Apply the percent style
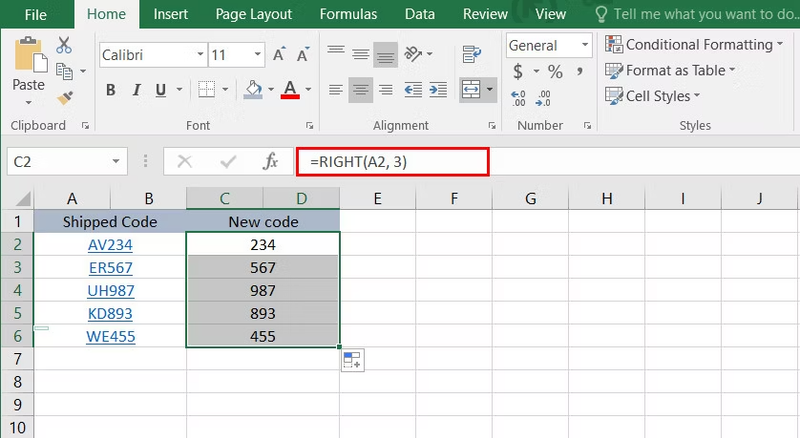The height and width of the screenshot is (438, 800). [555, 71]
